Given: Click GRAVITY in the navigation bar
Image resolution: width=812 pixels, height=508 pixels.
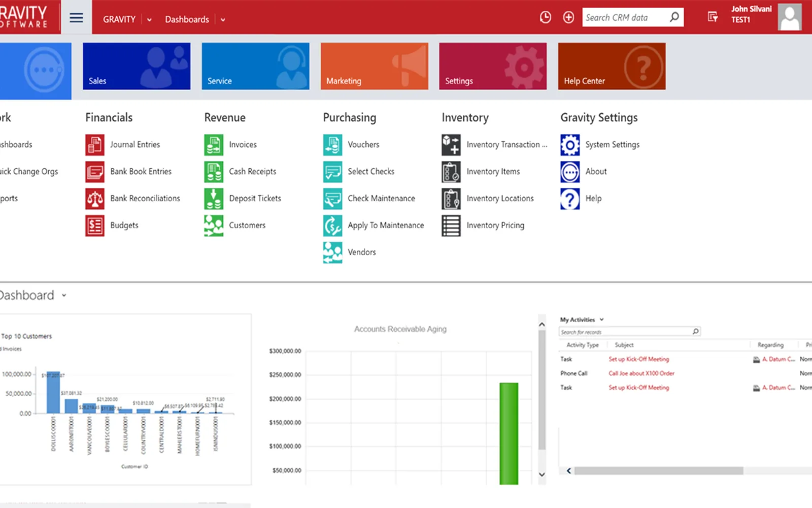Looking at the screenshot, I should pyautogui.click(x=119, y=19).
